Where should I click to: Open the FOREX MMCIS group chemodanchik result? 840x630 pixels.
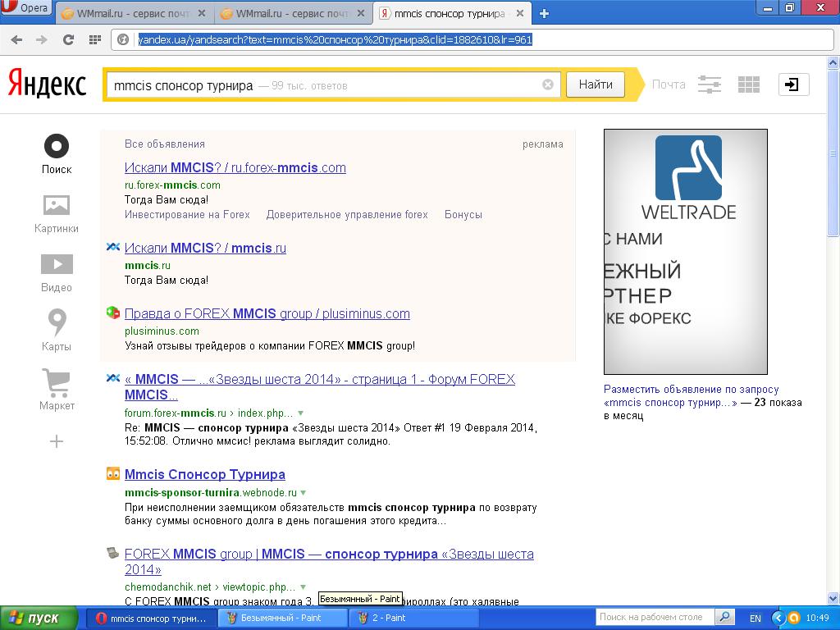[x=329, y=561]
